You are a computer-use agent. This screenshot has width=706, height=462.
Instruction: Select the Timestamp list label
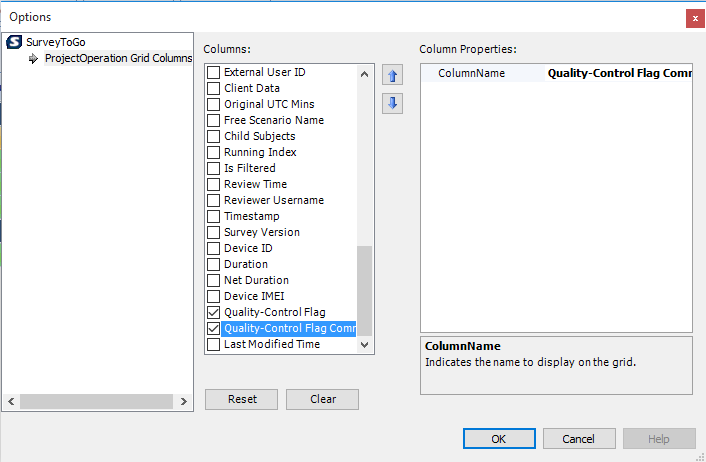[x=252, y=216]
